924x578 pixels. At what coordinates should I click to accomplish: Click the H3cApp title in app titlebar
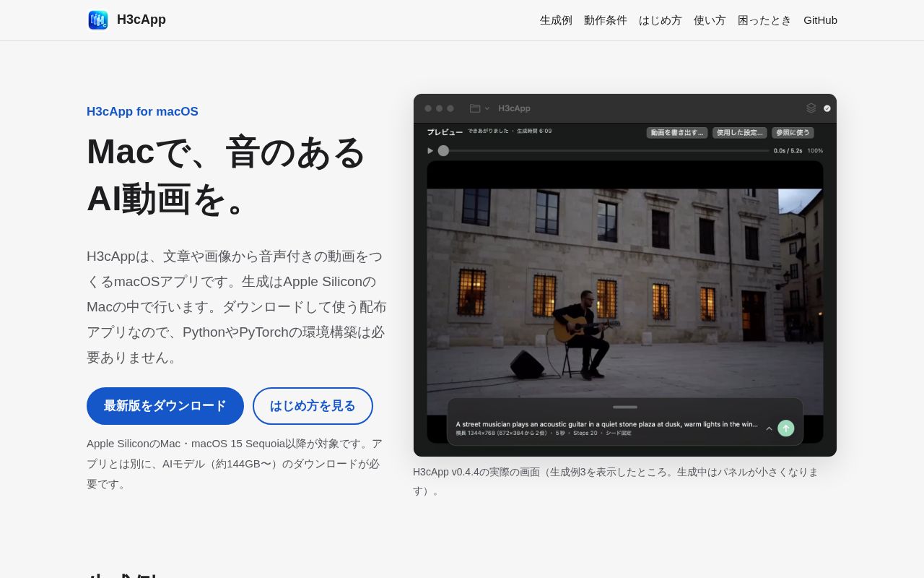[x=514, y=108]
